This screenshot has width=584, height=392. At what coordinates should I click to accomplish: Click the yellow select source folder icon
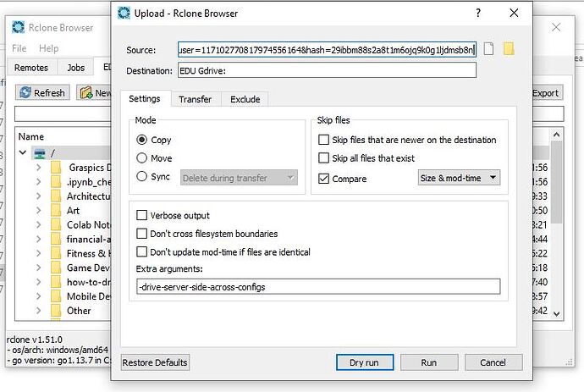click(508, 49)
